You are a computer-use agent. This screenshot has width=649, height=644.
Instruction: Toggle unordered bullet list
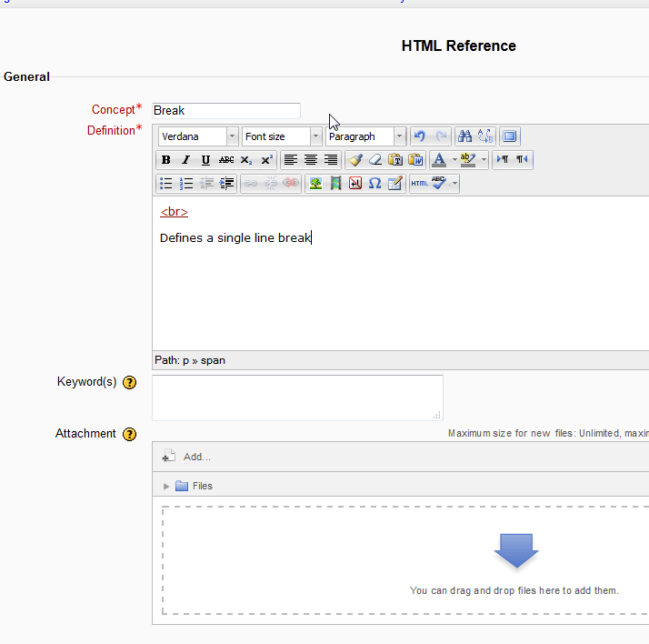pyautogui.click(x=165, y=184)
